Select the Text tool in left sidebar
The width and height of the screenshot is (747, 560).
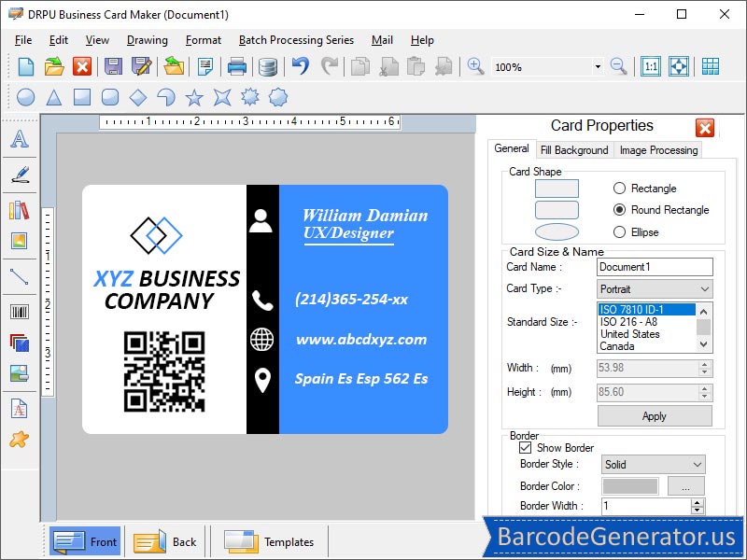(21, 140)
